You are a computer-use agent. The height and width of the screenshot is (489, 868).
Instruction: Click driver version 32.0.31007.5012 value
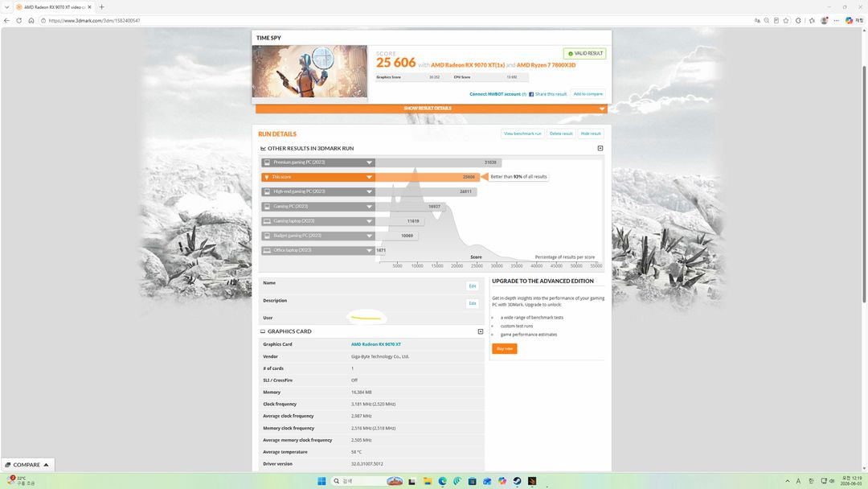(367, 464)
